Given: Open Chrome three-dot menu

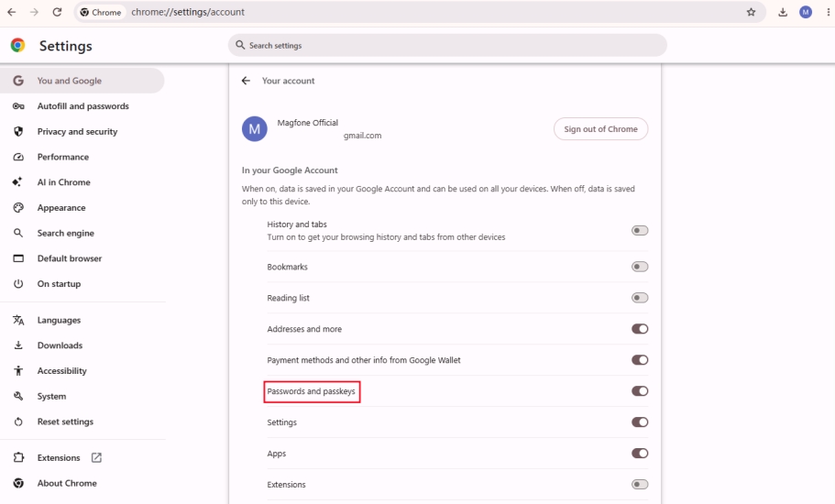Looking at the screenshot, I should 828,12.
